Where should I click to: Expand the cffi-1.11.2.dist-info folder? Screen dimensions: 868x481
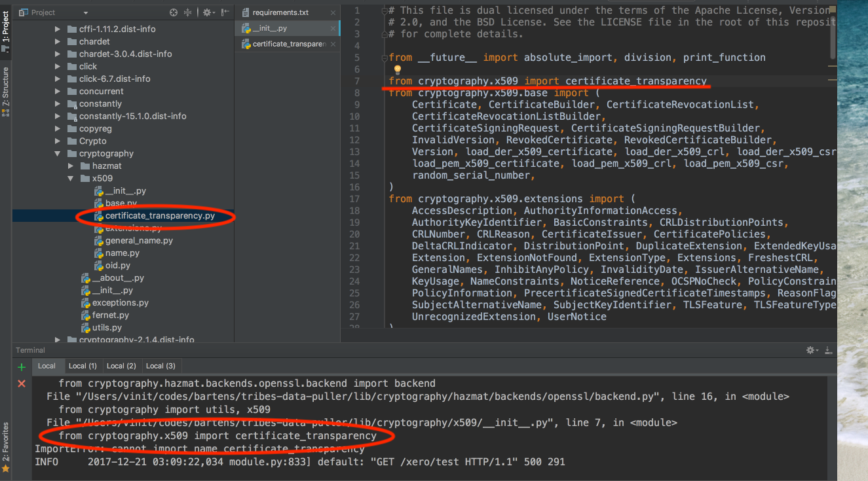tap(58, 29)
